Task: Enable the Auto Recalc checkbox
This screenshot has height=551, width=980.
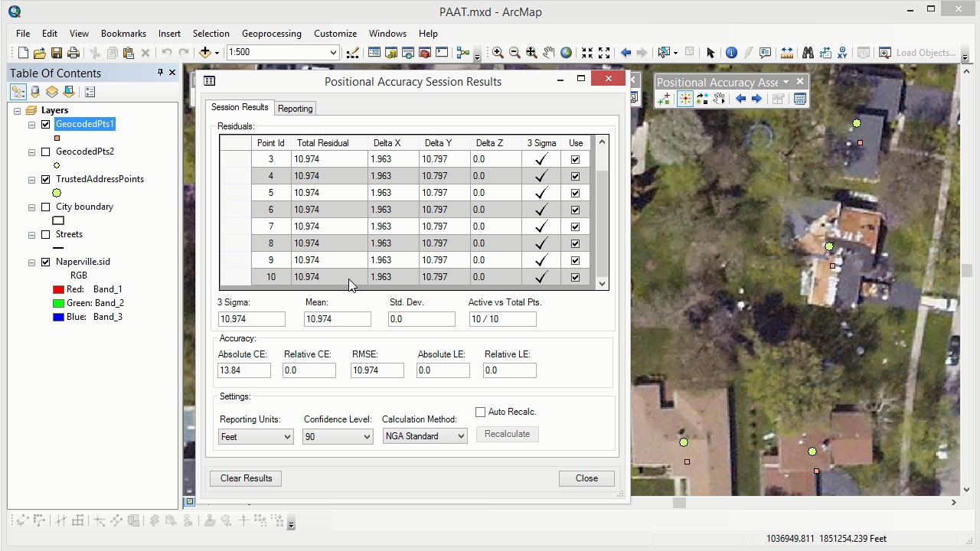Action: coord(481,412)
